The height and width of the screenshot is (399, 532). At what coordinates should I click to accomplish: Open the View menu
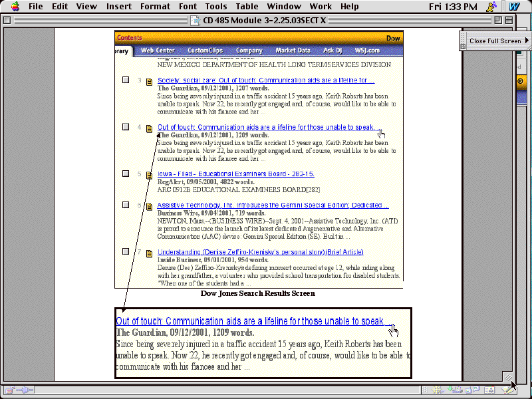[86, 7]
